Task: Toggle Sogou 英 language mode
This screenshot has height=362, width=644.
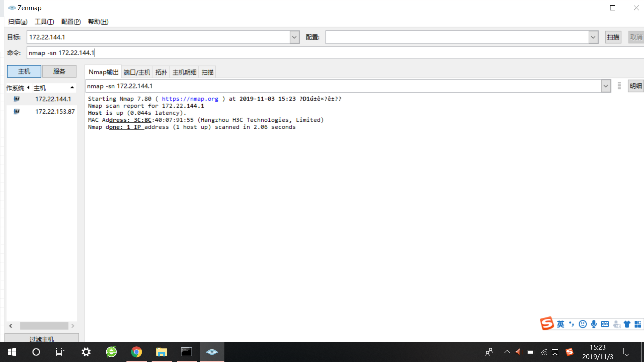Action: 560,324
